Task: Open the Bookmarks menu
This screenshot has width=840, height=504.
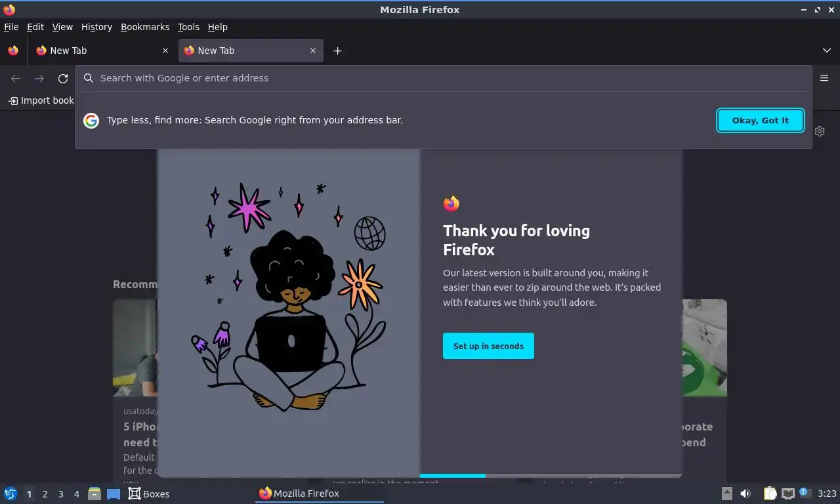Action: 145,27
